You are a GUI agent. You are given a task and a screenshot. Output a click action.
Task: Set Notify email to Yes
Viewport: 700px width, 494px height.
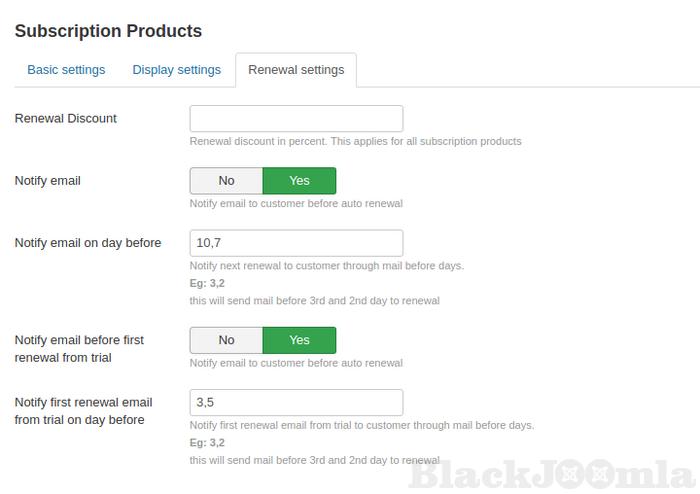(299, 181)
